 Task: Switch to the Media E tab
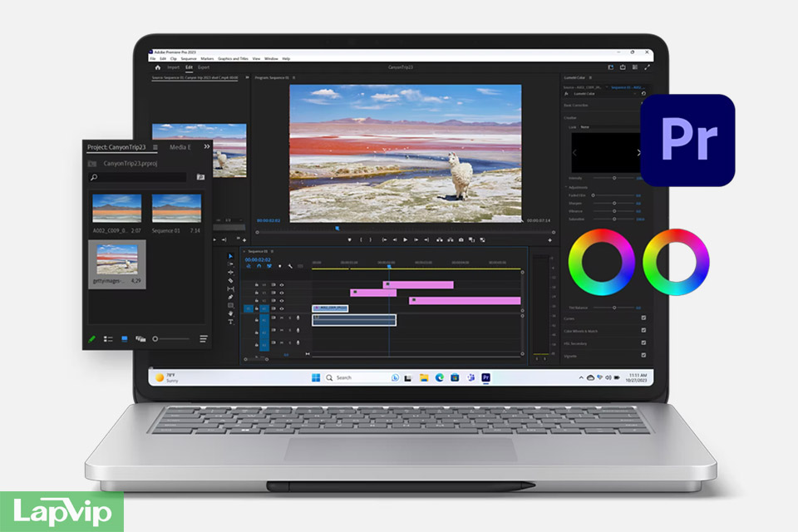tap(180, 147)
